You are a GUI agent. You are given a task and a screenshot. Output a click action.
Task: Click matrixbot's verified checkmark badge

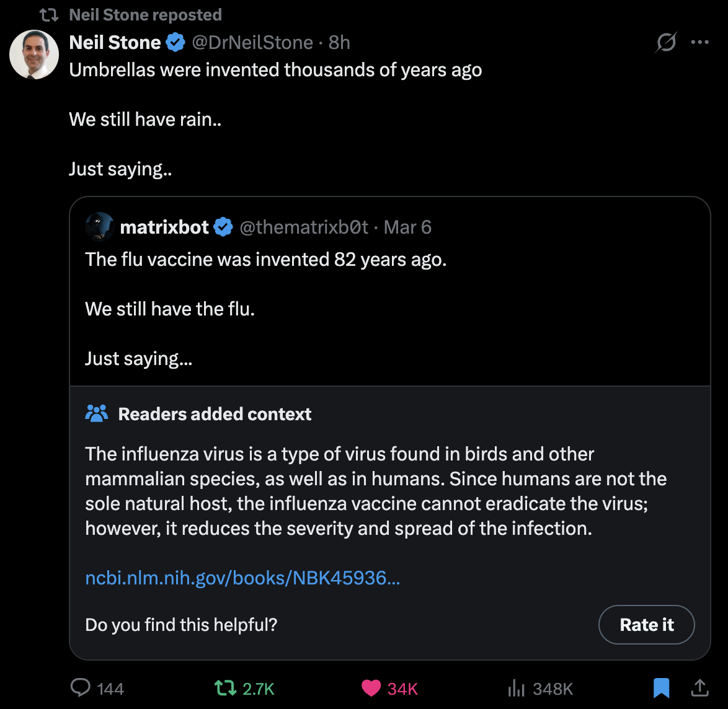tap(223, 227)
